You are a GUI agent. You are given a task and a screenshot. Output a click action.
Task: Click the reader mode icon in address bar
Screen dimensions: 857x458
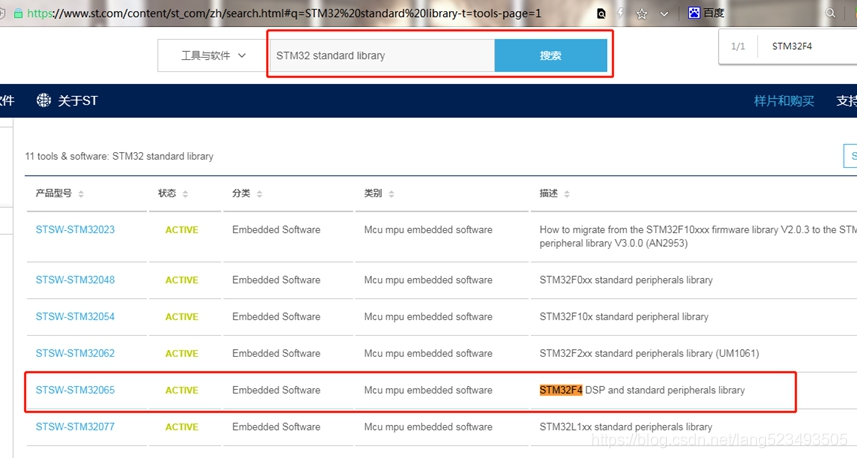[x=601, y=14]
